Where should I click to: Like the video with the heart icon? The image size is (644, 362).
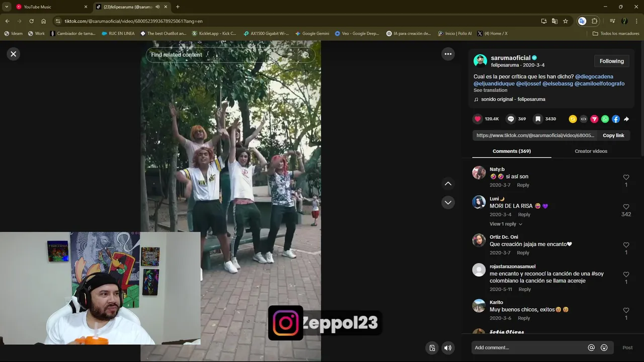tap(477, 119)
